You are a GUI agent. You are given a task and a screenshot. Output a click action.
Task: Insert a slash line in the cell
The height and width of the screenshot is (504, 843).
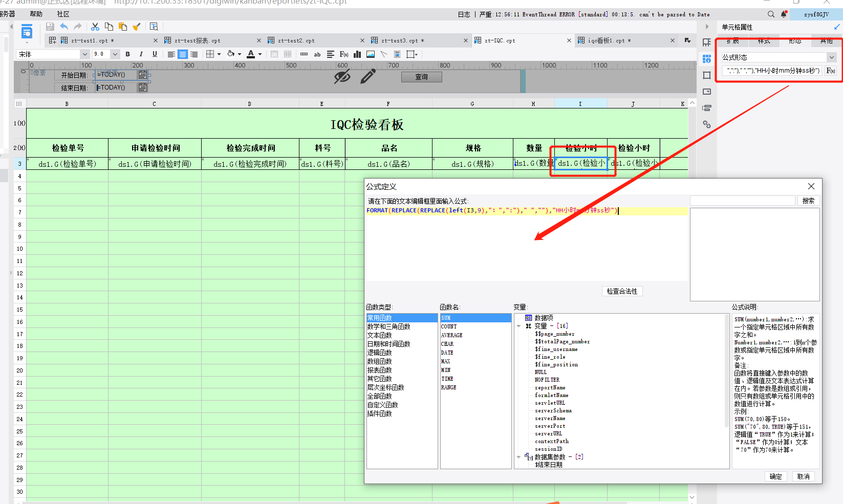[384, 54]
